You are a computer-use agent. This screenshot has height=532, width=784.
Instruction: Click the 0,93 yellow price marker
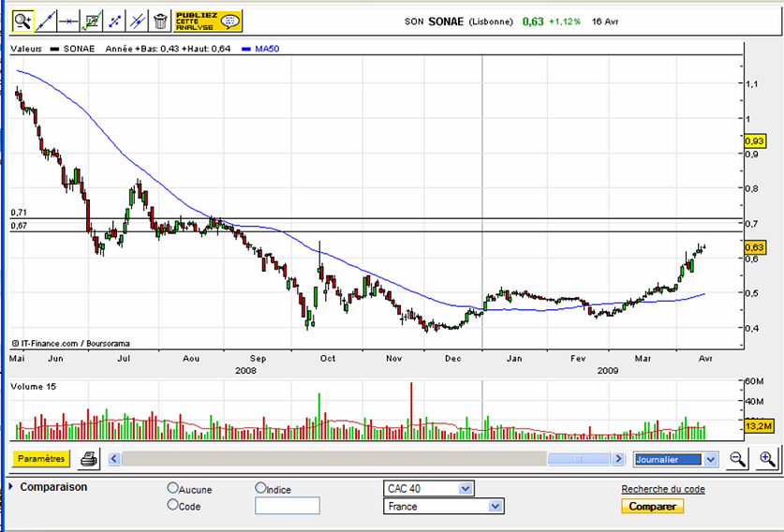click(x=755, y=141)
